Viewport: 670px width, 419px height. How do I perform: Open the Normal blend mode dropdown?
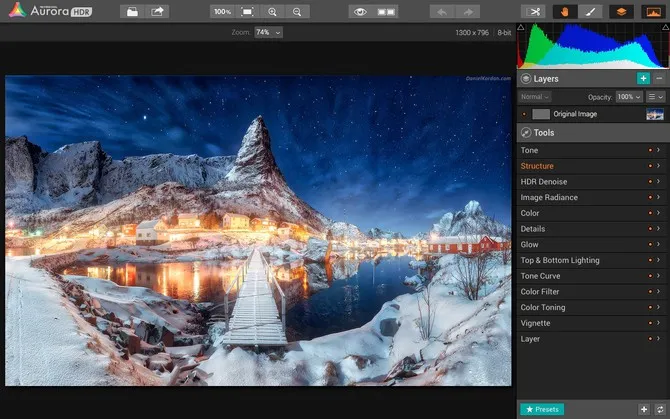[x=535, y=97]
